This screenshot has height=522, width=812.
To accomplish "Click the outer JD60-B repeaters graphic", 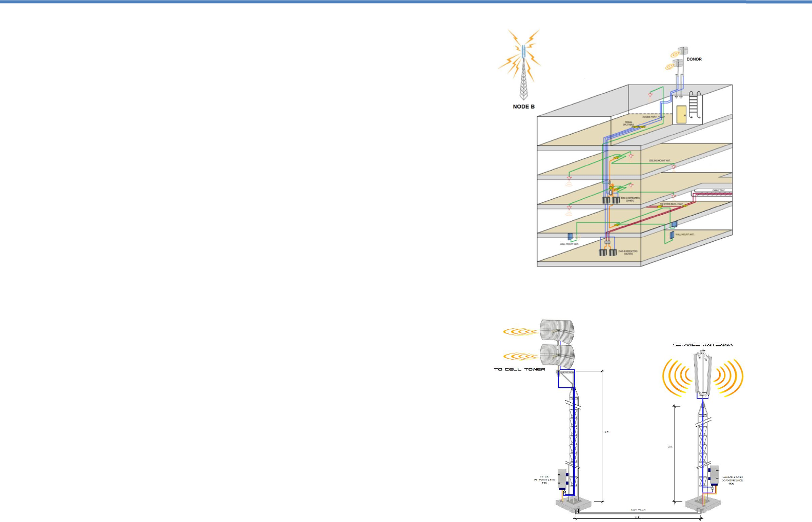I will point(608,252).
